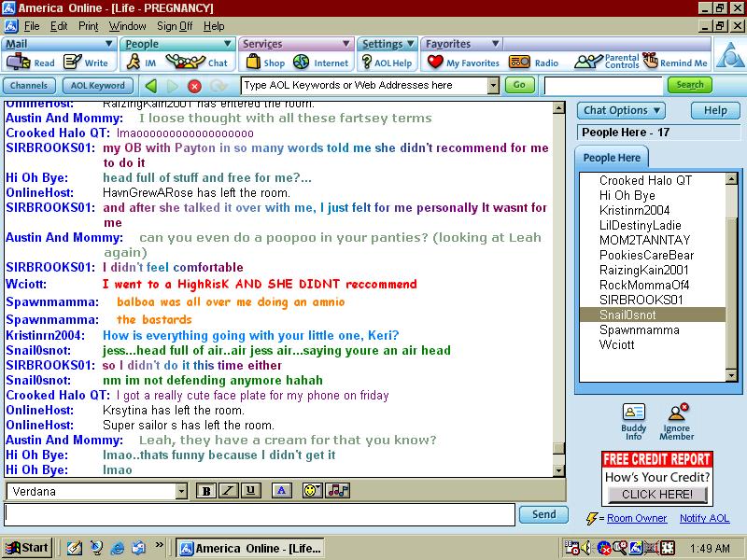Screen dimensions: 747x560
Task: Click the Ignore Member icon
Action: (676, 422)
